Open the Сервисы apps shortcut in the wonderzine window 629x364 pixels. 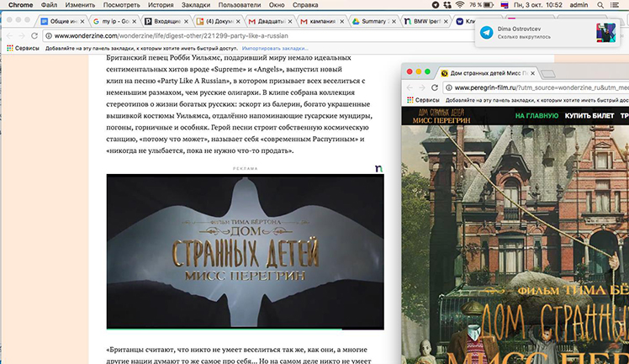coord(23,48)
